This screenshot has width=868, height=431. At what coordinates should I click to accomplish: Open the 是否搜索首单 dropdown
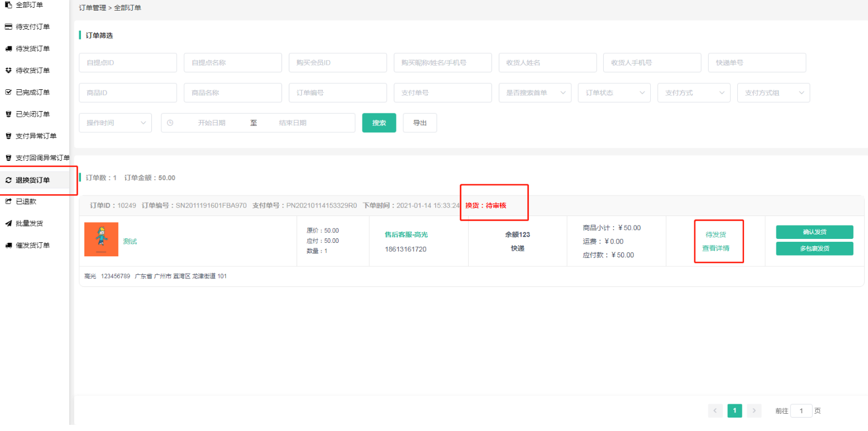[535, 93]
